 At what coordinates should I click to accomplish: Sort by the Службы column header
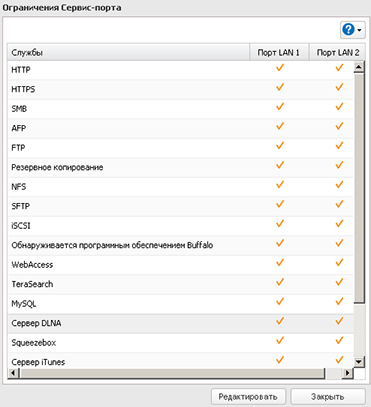(128, 52)
